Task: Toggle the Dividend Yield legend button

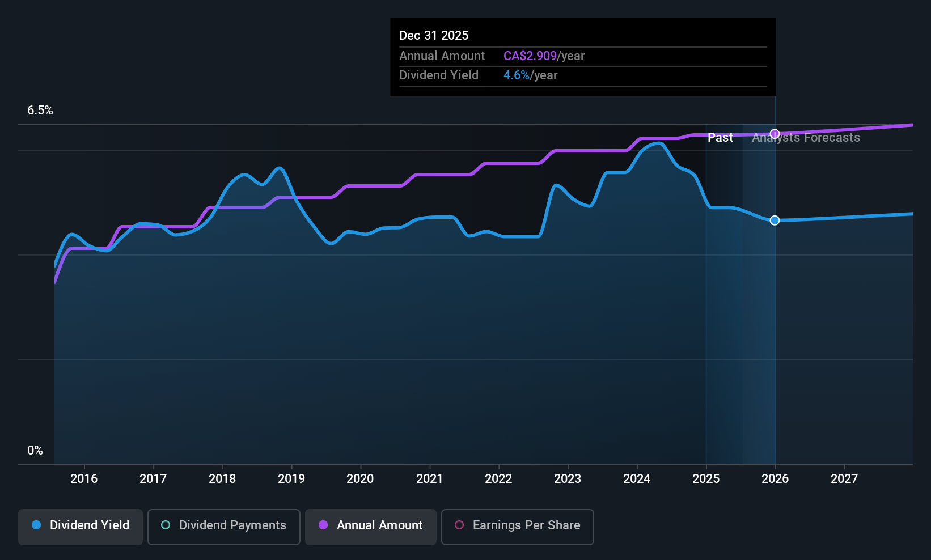Action: click(81, 527)
